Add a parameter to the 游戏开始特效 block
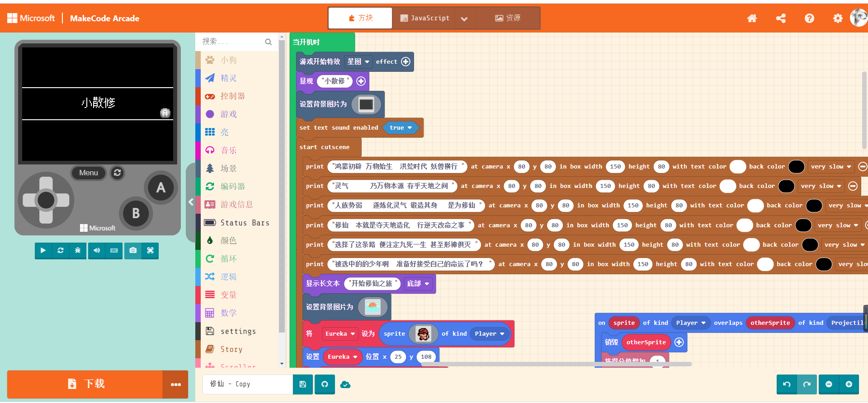868x403 pixels. point(406,61)
